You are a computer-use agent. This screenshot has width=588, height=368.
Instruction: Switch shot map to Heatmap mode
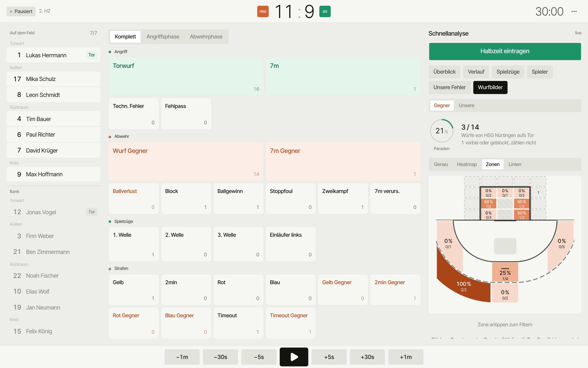click(x=467, y=164)
